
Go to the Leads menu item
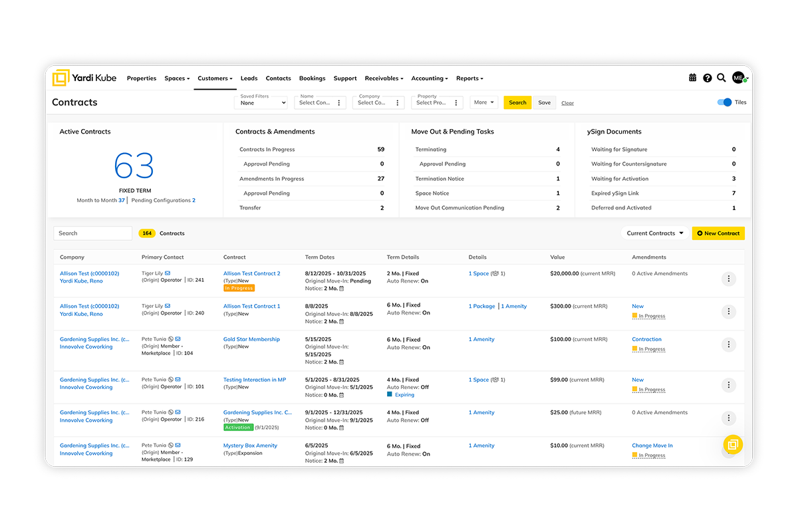tap(249, 78)
